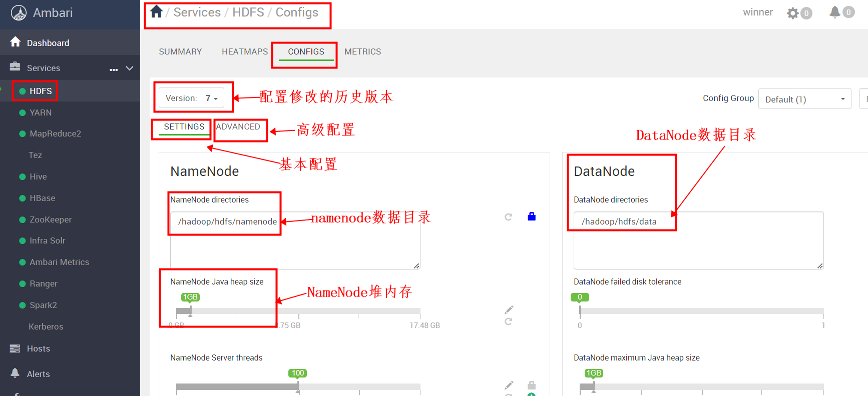This screenshot has height=396, width=868.
Task: Click pencil edit icon for NameNode heap size
Action: coord(509,309)
